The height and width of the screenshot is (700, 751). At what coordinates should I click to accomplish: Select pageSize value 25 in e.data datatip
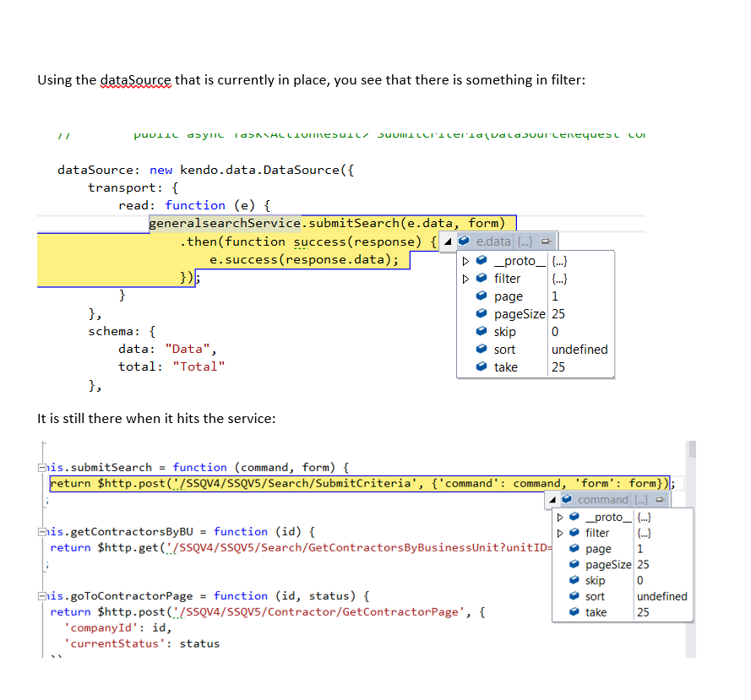(558, 314)
